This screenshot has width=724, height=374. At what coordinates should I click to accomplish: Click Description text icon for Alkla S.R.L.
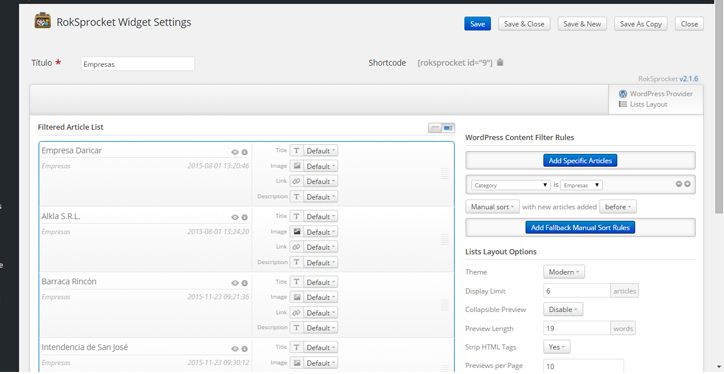coord(296,262)
